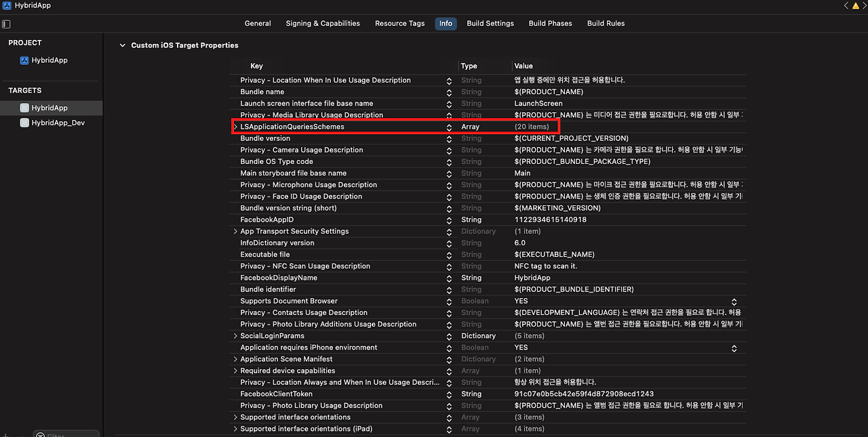Viewport: 868px width, 437px height.
Task: Expand SocialLoginParams dictionary
Action: (x=235, y=336)
